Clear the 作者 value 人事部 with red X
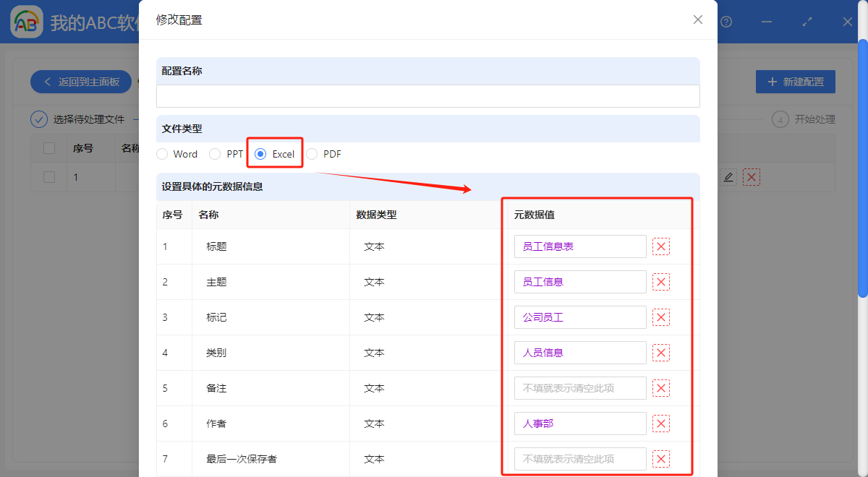Screen dimensions: 868x477 [660, 424]
